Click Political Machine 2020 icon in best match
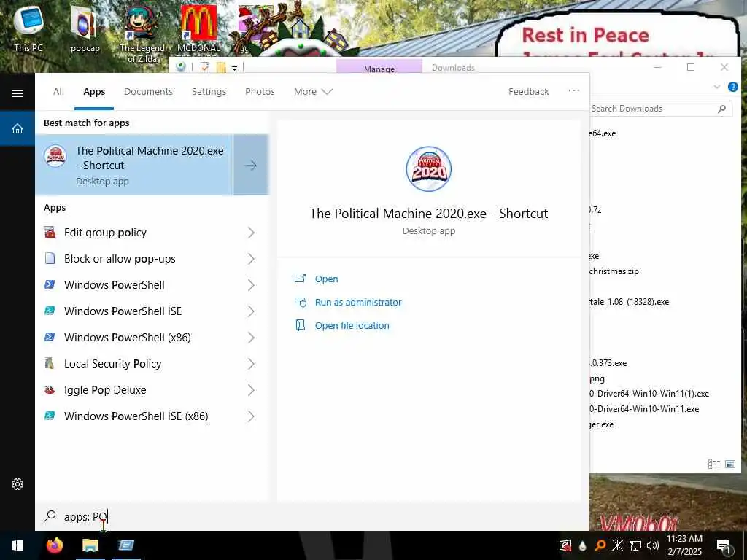The image size is (747, 560). (x=55, y=156)
